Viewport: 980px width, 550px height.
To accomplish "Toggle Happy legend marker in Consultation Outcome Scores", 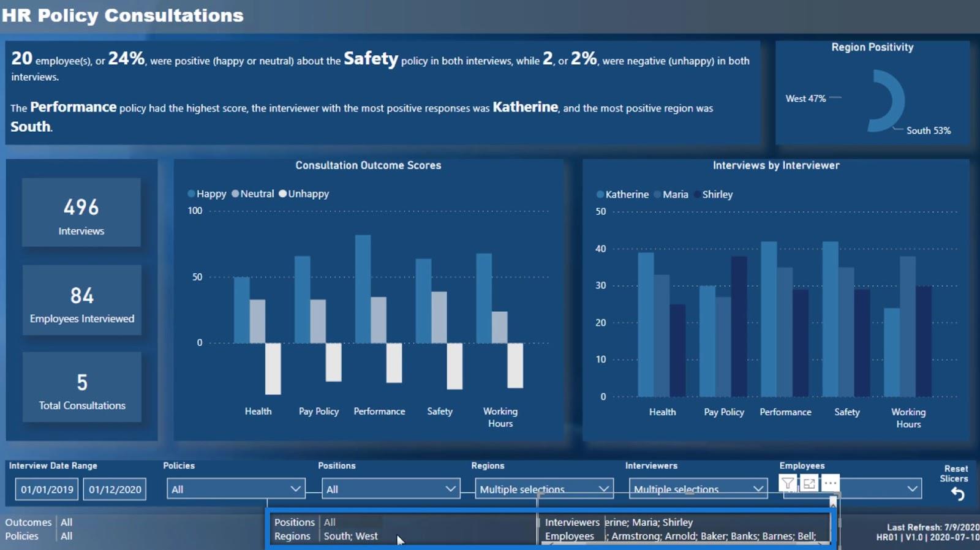I will coord(191,194).
